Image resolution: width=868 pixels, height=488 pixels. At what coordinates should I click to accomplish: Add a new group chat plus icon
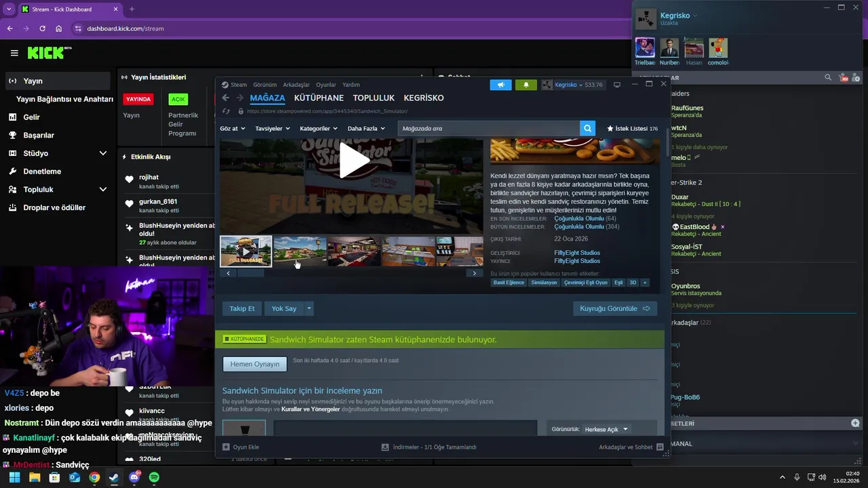coord(855,423)
